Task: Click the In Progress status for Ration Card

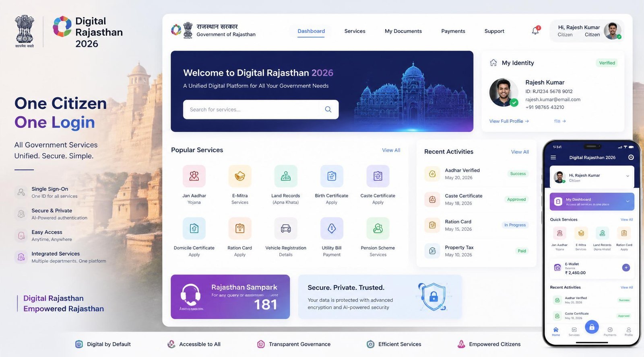Action: 515,225
